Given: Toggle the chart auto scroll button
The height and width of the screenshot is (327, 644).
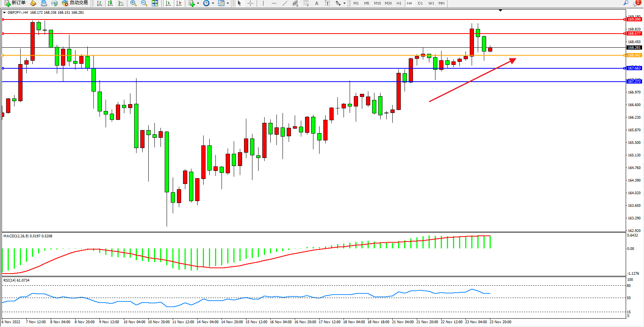Looking at the screenshot, I should tap(168, 3).
